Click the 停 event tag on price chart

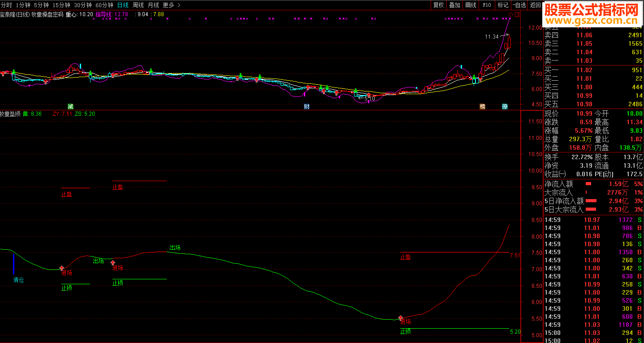505,106
